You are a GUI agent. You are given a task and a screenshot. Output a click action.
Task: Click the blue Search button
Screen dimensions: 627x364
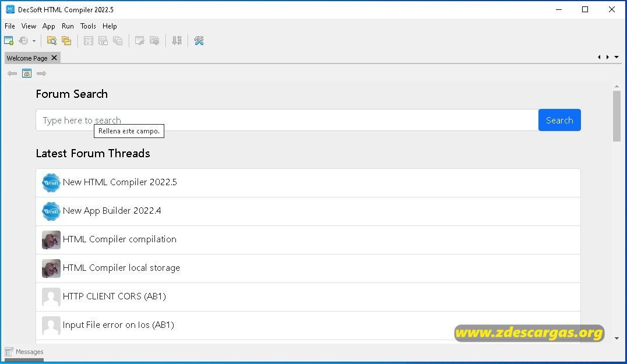click(x=559, y=120)
